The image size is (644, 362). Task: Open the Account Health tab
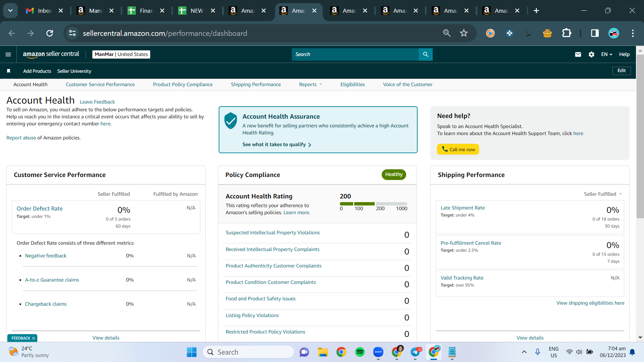(x=31, y=84)
